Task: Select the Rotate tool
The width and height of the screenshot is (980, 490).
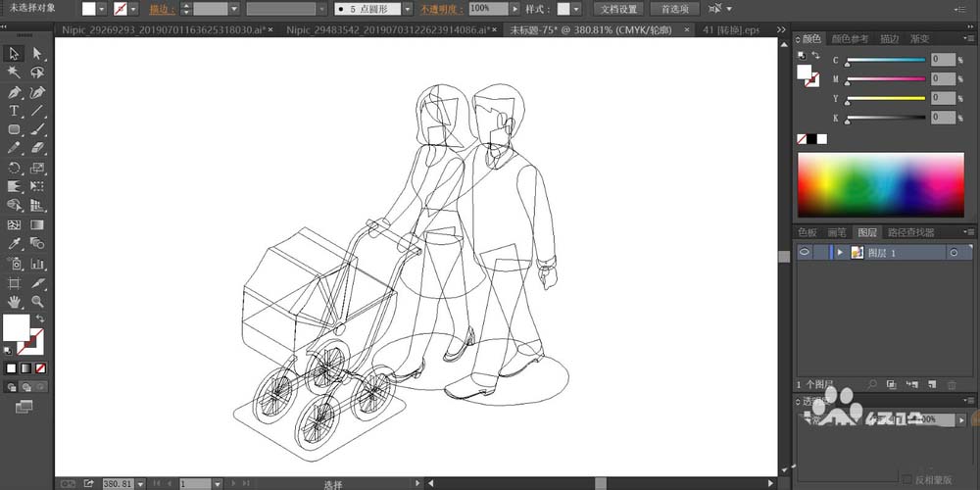Action: (14, 168)
